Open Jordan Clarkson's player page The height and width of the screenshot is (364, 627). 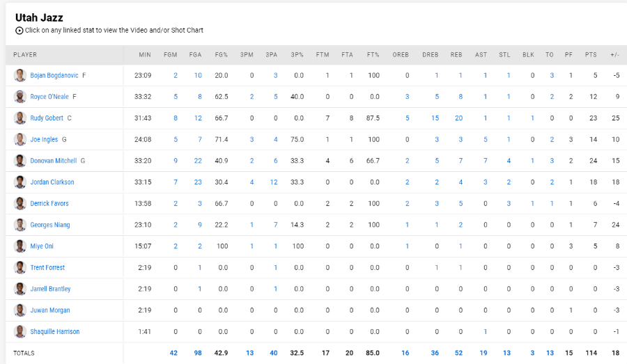pyautogui.click(x=52, y=182)
